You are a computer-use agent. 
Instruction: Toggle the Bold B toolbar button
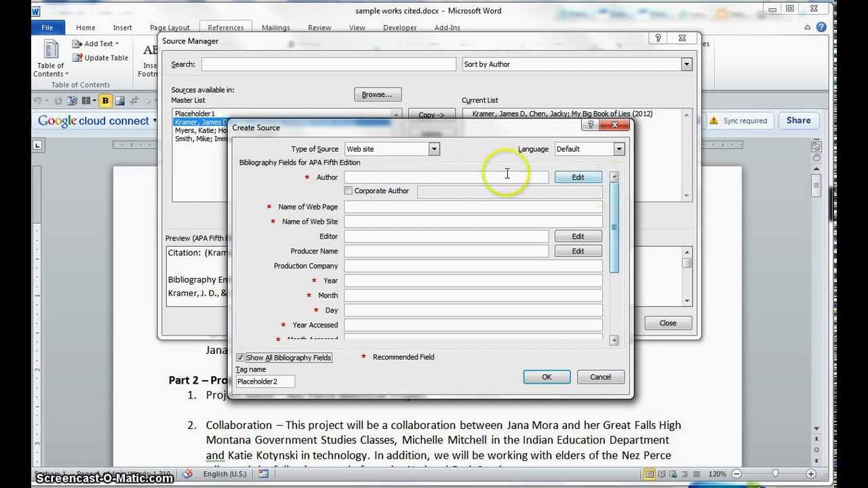click(x=105, y=101)
